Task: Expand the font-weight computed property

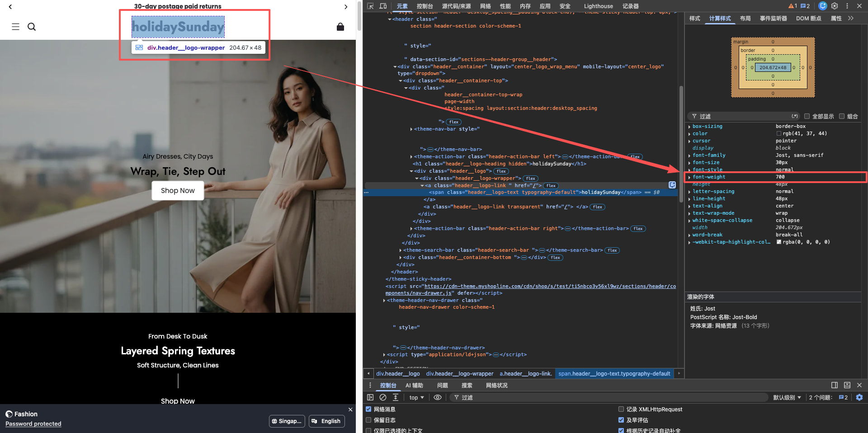Action: click(x=689, y=177)
